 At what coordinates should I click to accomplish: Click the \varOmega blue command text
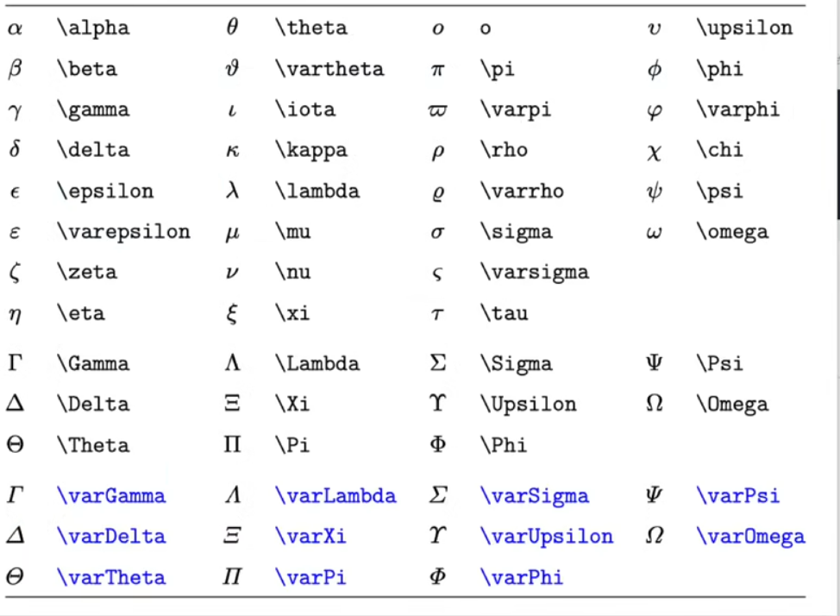[x=750, y=537]
